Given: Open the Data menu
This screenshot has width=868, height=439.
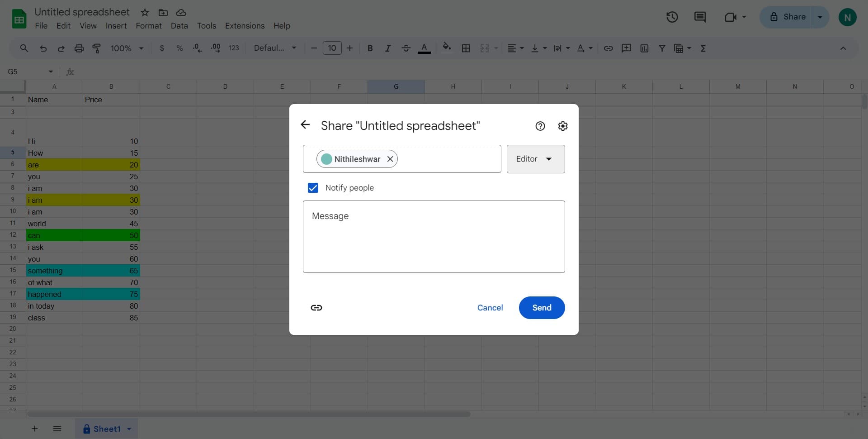Looking at the screenshot, I should point(179,26).
